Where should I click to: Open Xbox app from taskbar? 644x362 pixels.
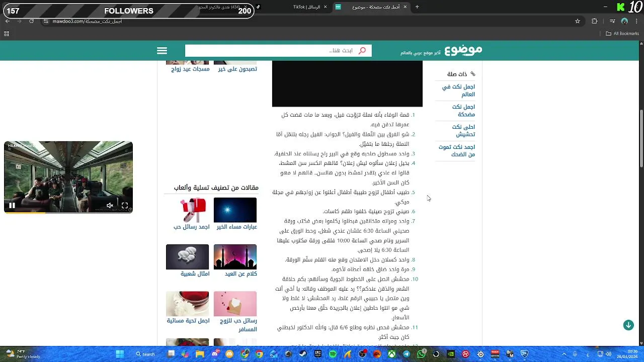coord(391,354)
